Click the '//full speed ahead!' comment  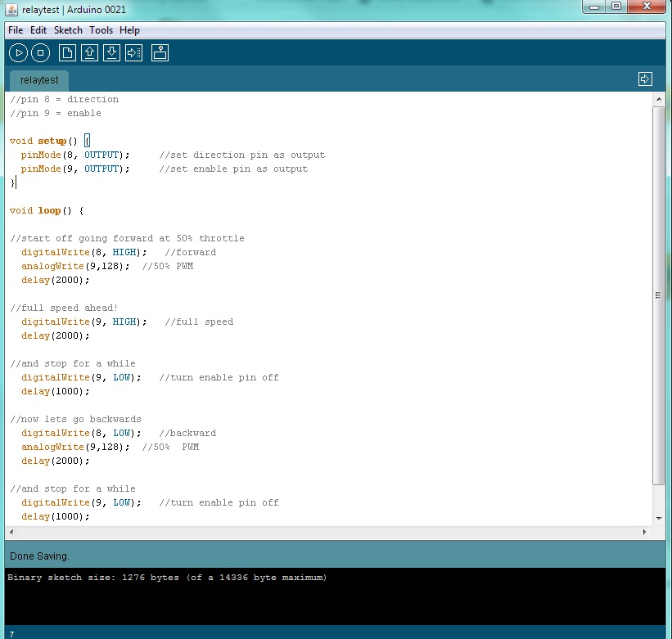coord(64,308)
